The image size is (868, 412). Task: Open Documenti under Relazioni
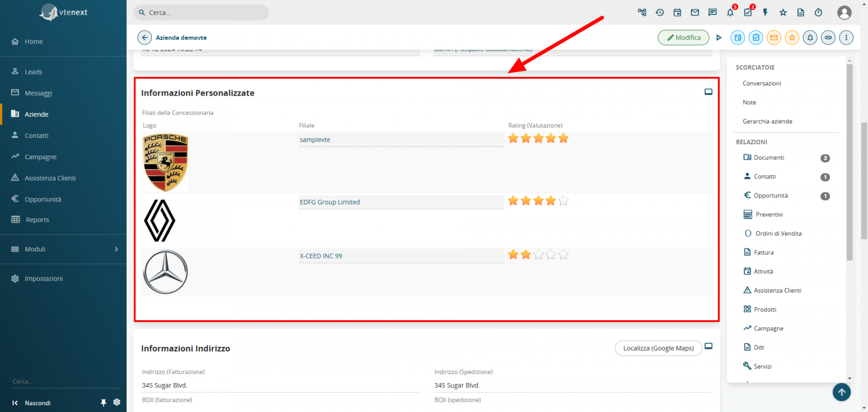pyautogui.click(x=769, y=158)
